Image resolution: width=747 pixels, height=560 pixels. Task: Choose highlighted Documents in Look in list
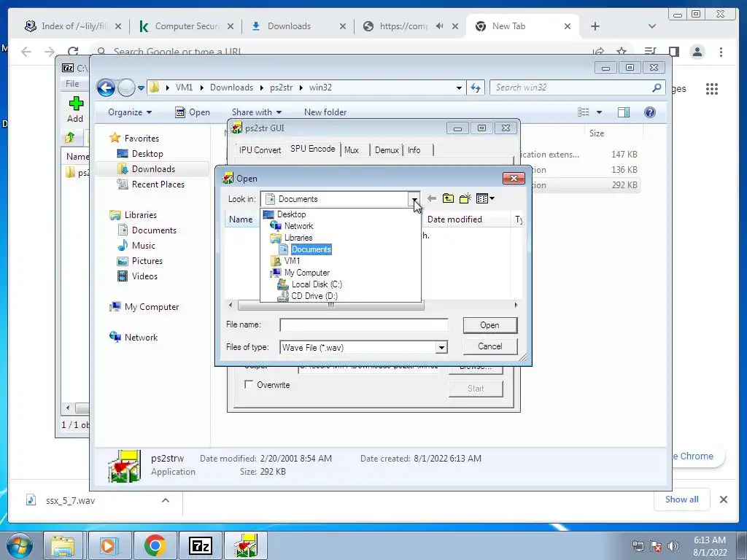tap(311, 249)
